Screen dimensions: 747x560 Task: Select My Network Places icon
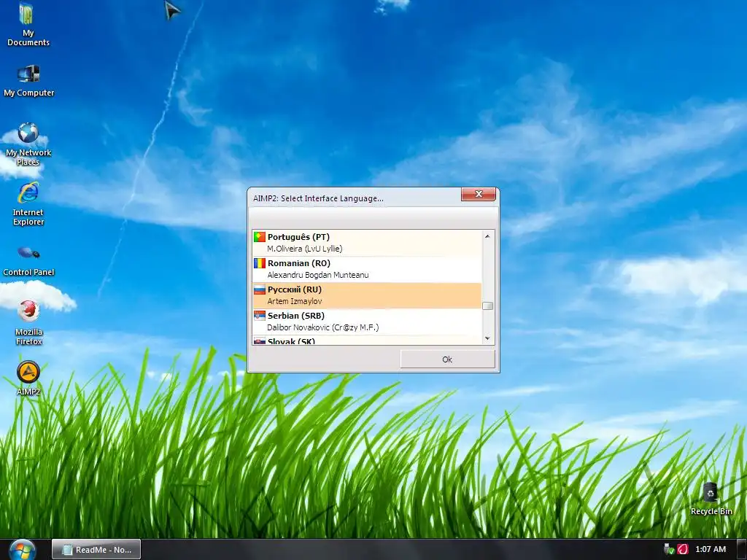(x=28, y=144)
